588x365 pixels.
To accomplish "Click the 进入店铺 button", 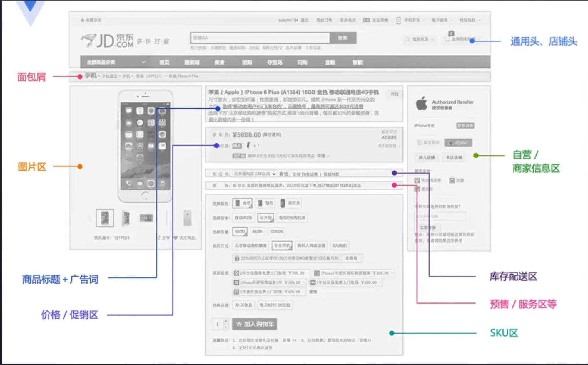I will (427, 157).
